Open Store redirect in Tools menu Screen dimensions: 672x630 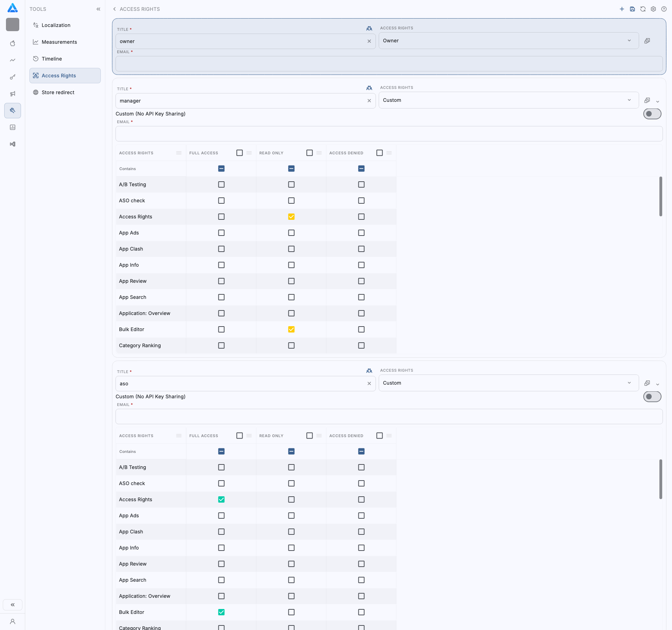click(58, 92)
